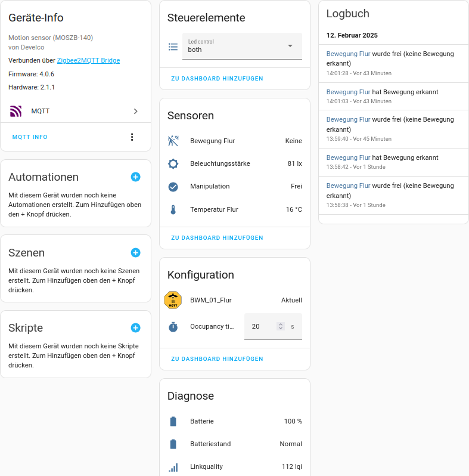Click the Batterie icon in Diagnose
The image size is (469, 476).
click(x=173, y=421)
